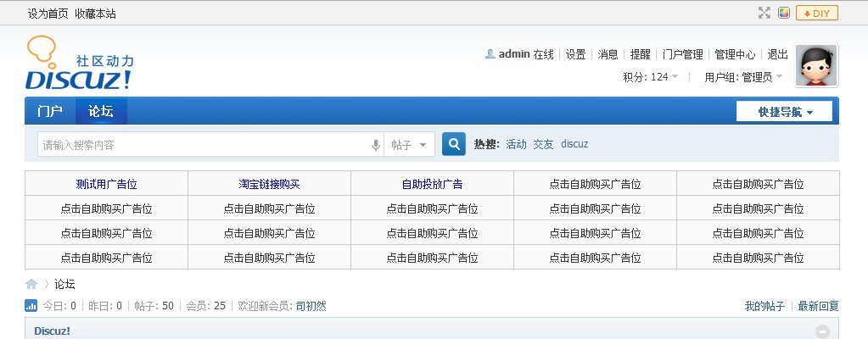
Task: Open the statistics chart icon
Action: tap(31, 305)
